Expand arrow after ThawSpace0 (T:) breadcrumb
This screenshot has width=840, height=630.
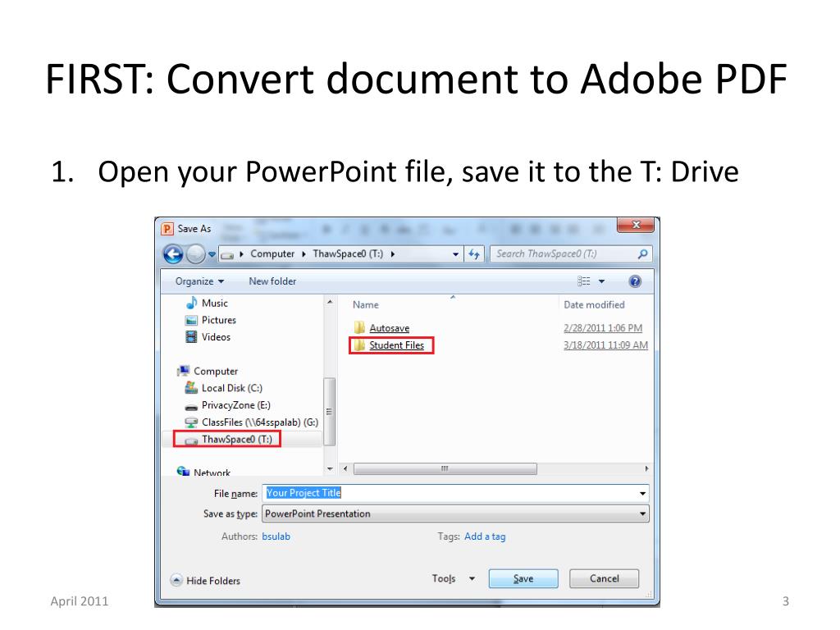point(393,254)
